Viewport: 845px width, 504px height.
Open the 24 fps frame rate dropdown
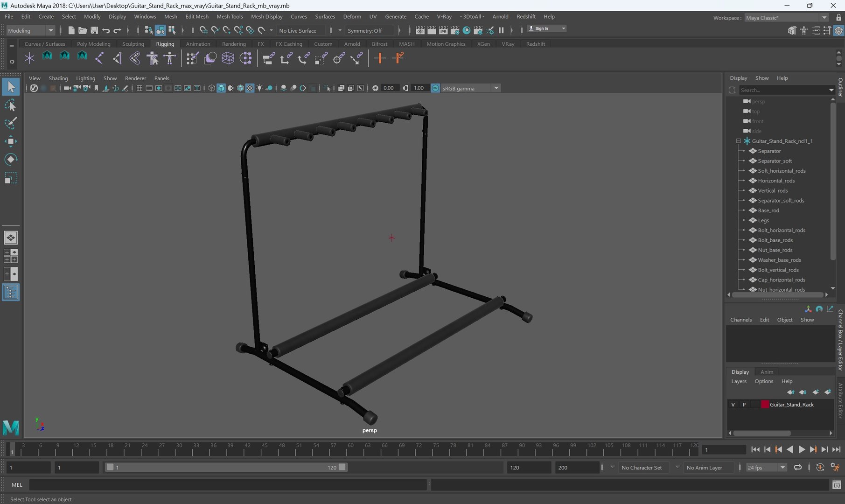click(x=766, y=467)
